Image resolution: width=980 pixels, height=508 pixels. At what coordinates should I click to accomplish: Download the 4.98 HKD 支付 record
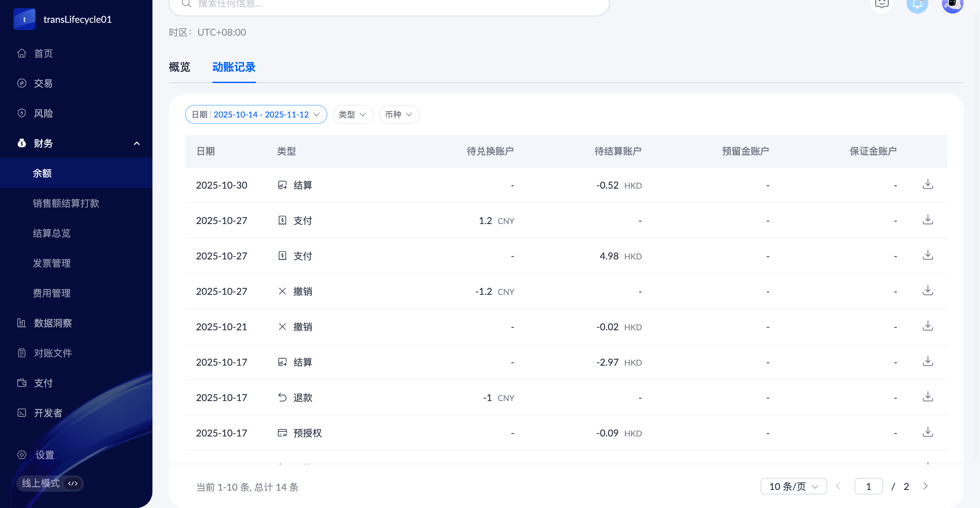point(928,255)
